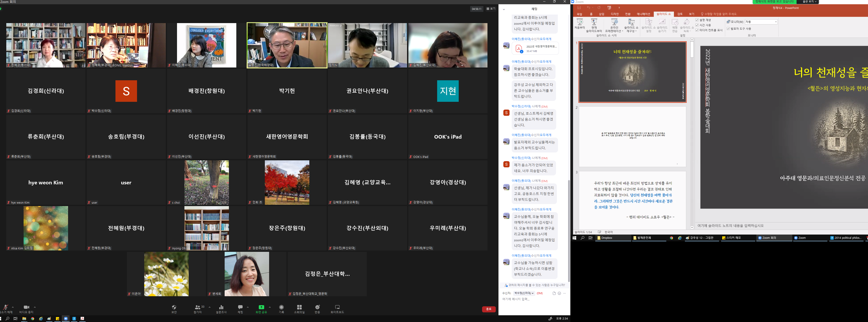The image size is (868, 322).
Task: Open the 보안 (Security) shield icon
Action: pos(174,307)
